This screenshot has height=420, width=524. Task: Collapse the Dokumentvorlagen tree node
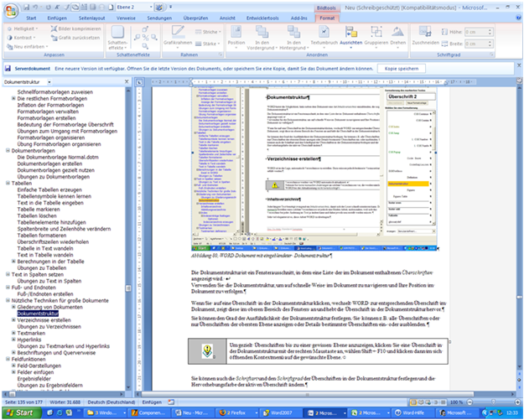coord(7,149)
